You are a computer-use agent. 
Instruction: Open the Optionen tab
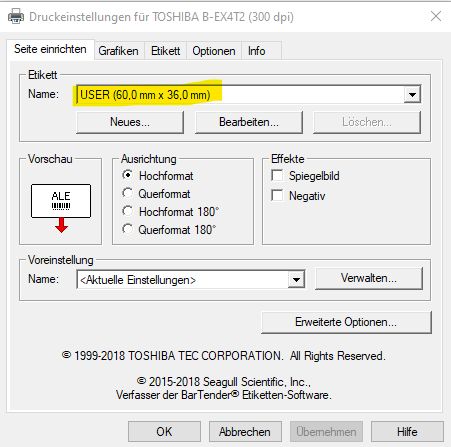[x=214, y=51]
